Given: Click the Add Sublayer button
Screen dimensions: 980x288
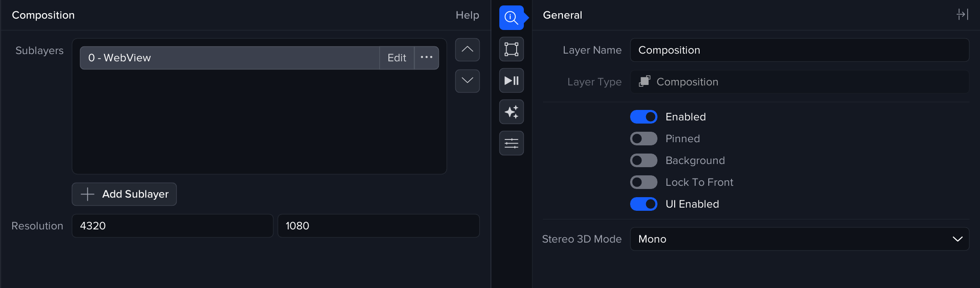Looking at the screenshot, I should coord(124,194).
